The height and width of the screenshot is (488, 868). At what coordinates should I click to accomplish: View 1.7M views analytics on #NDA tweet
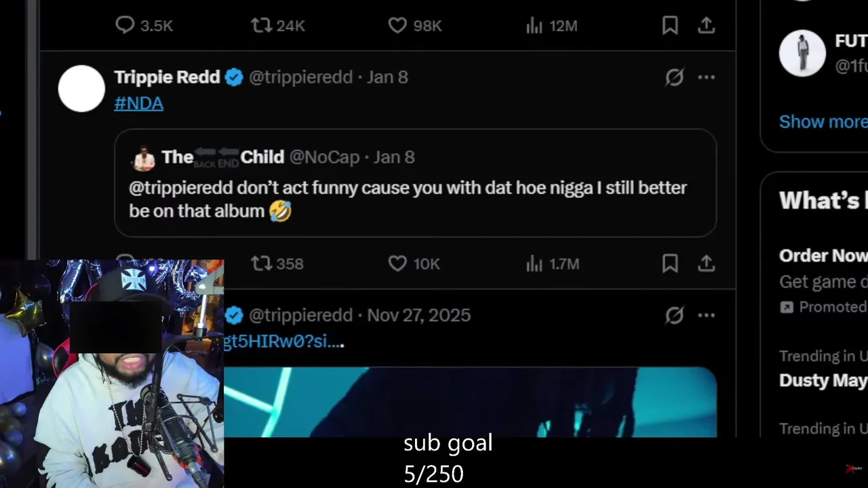click(553, 264)
